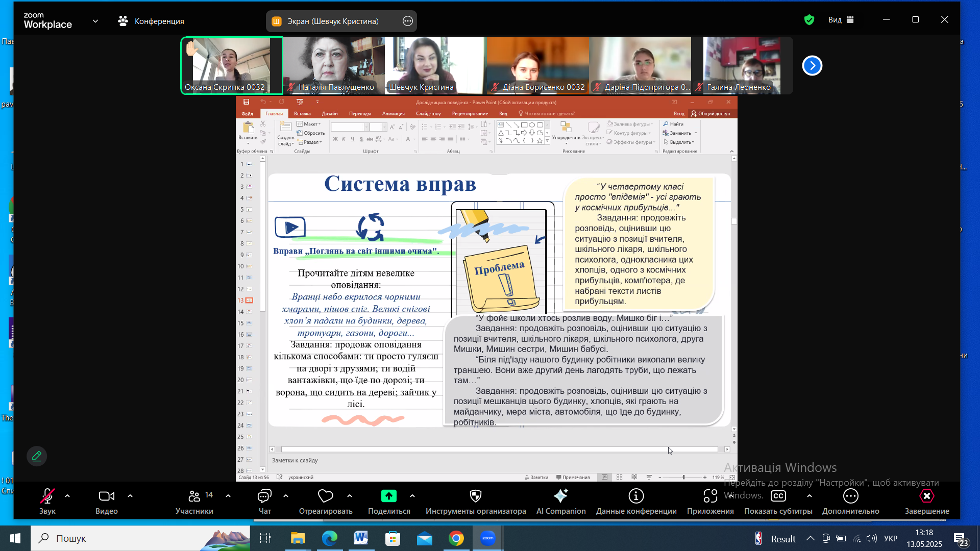The height and width of the screenshot is (551, 980).
Task: Open the Конференция tab
Action: point(151,21)
